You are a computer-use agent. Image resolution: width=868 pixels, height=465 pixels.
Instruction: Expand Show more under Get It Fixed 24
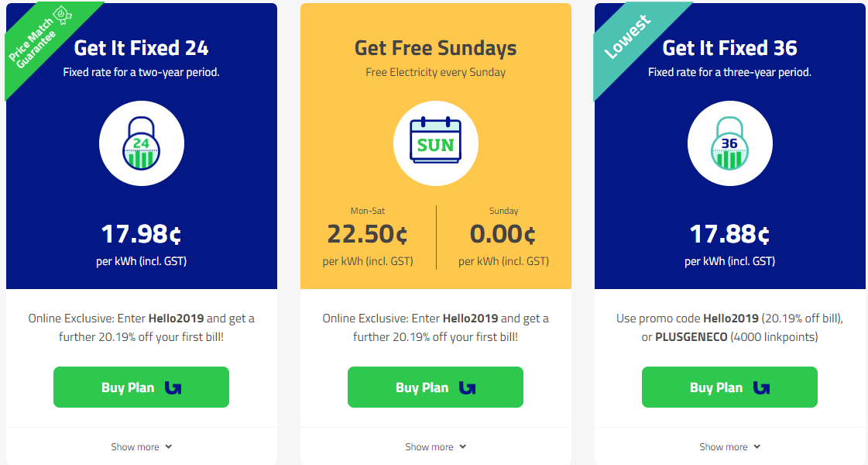141,446
